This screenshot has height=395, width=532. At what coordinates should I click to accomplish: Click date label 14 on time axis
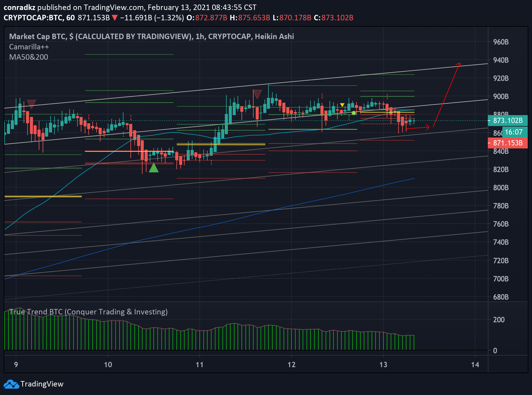pyautogui.click(x=475, y=365)
